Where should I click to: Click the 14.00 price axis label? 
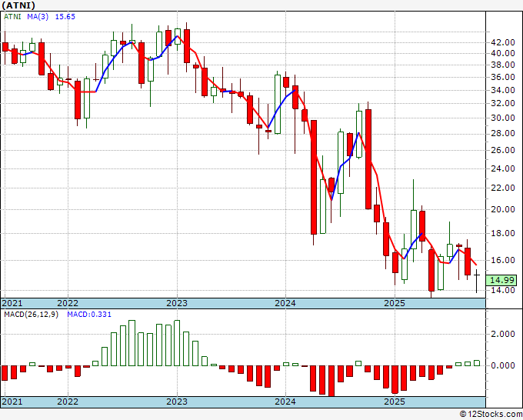503,290
